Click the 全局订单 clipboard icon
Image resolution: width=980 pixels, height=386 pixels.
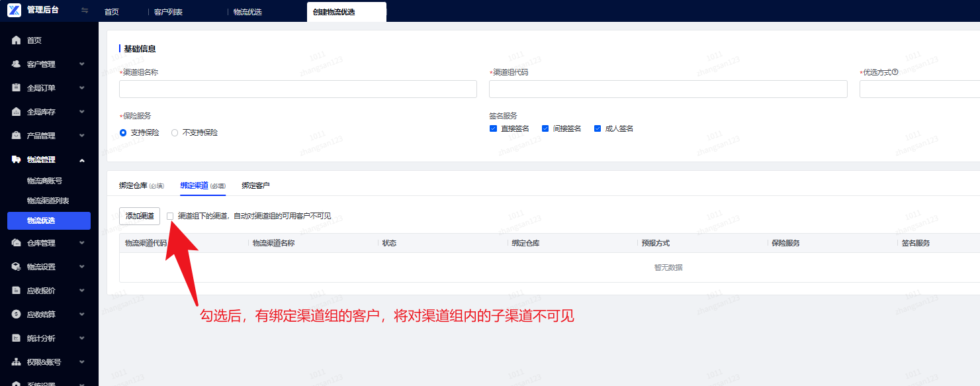[x=17, y=88]
